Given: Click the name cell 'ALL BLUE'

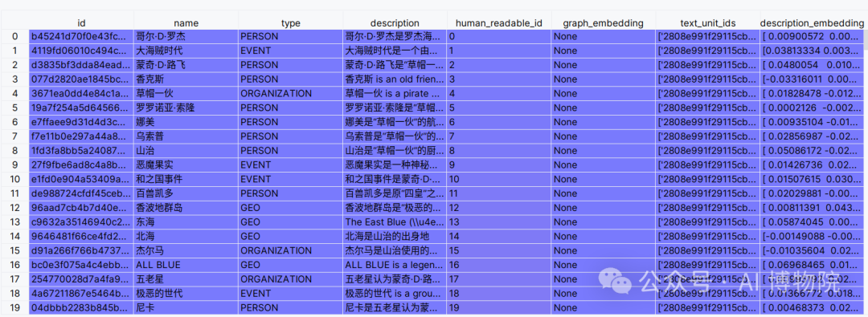Looking at the screenshot, I should (186, 265).
